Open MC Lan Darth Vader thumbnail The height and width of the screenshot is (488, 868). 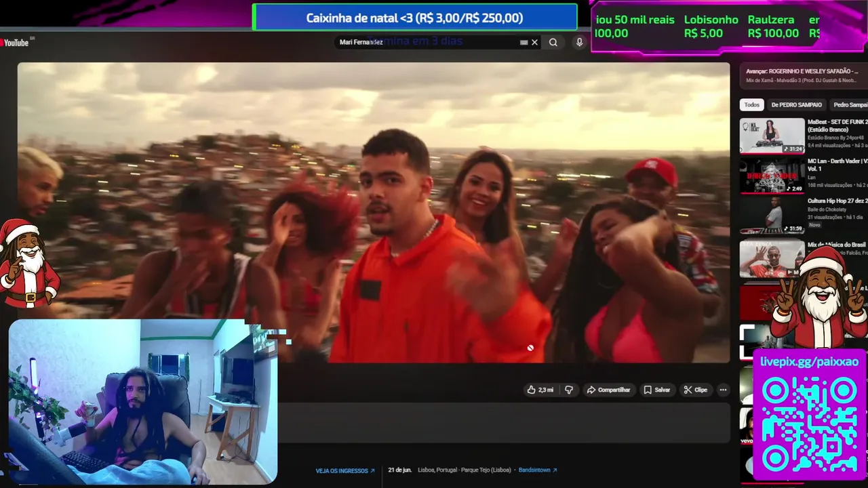(x=772, y=176)
